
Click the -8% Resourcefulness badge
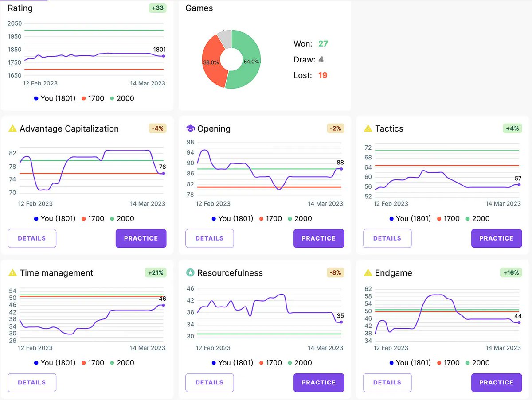[335, 272]
